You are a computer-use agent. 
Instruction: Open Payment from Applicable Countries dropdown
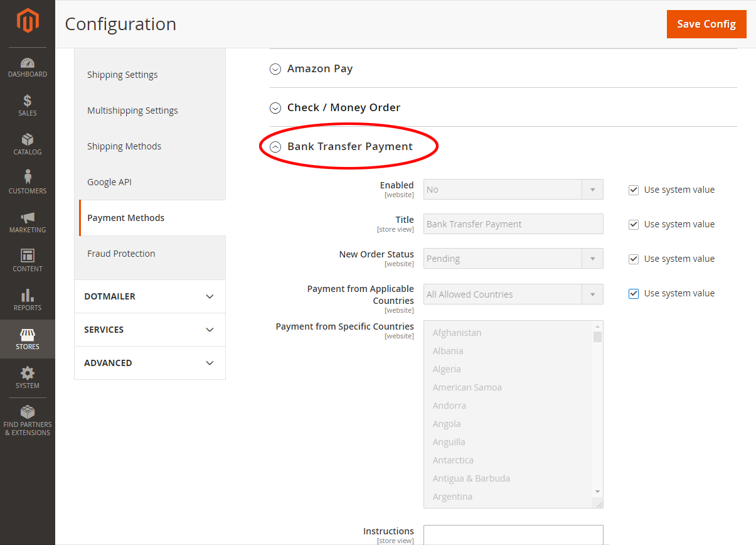[x=513, y=294]
